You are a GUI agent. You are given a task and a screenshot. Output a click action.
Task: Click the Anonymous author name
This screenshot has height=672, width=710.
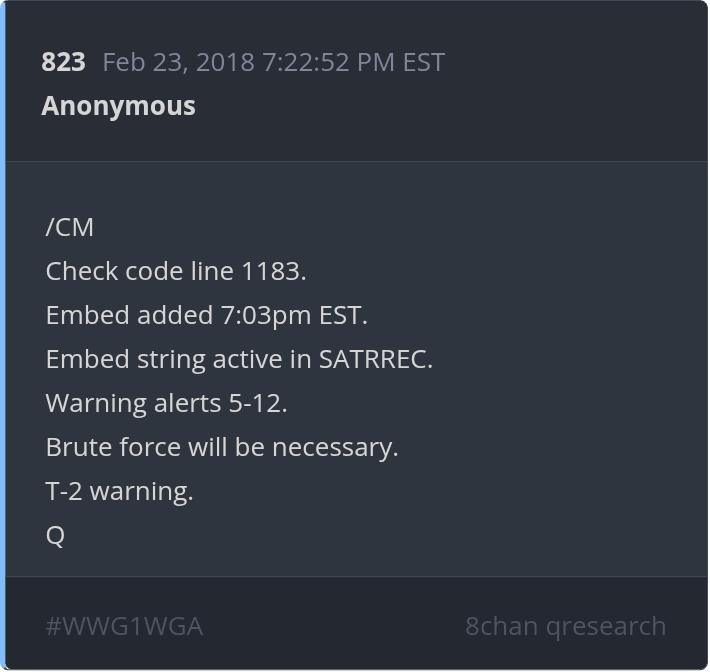pos(118,106)
